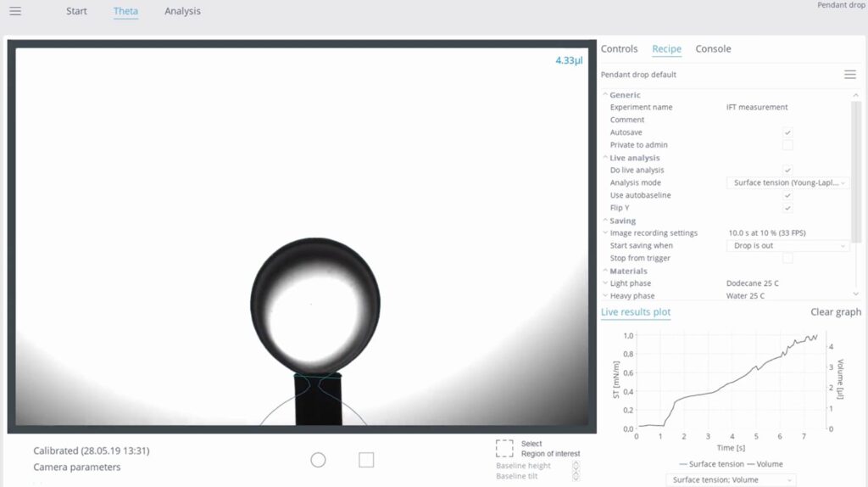The height and width of the screenshot is (487, 868).
Task: Open the Analysis mode dropdown
Action: click(x=787, y=182)
